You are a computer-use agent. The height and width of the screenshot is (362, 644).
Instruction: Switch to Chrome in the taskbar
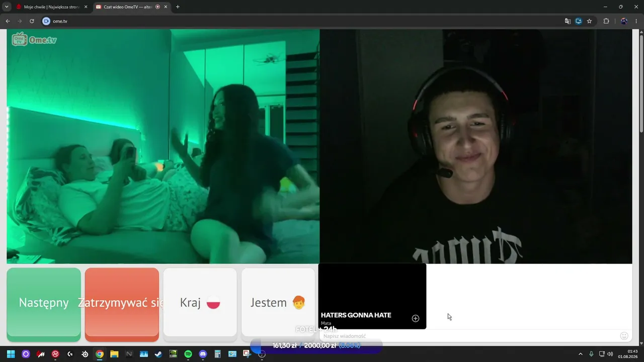(100, 354)
